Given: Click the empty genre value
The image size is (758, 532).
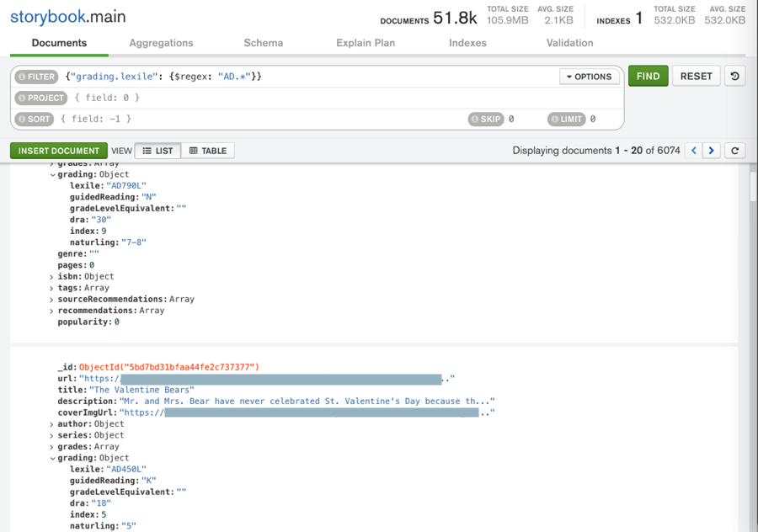Looking at the screenshot, I should 94,254.
